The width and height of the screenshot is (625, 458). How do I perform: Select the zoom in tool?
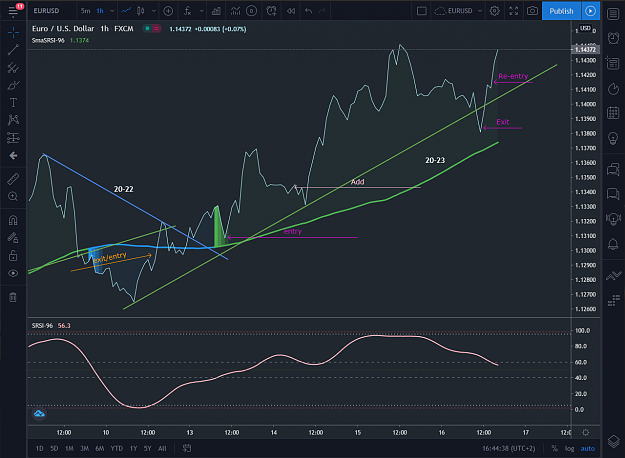(13, 196)
